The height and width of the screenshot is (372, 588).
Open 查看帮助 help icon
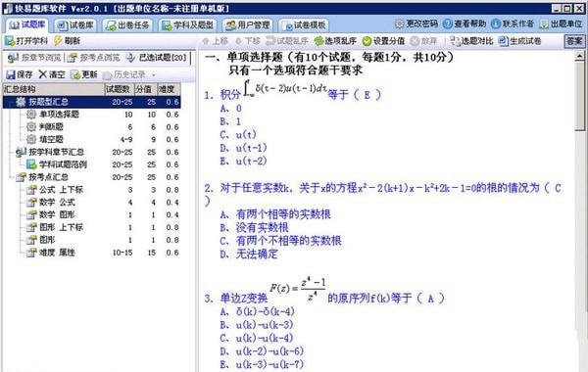(x=447, y=23)
